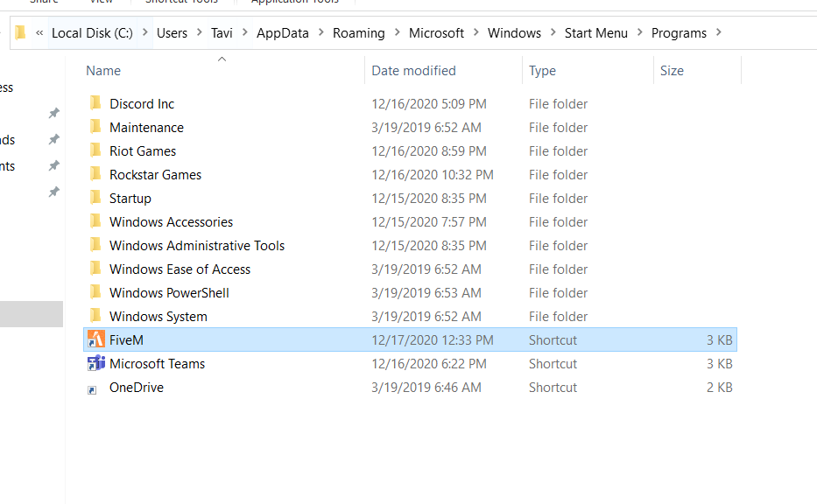The height and width of the screenshot is (504, 817).
Task: Expand the chevron after Programs in address bar
Action: click(x=719, y=33)
